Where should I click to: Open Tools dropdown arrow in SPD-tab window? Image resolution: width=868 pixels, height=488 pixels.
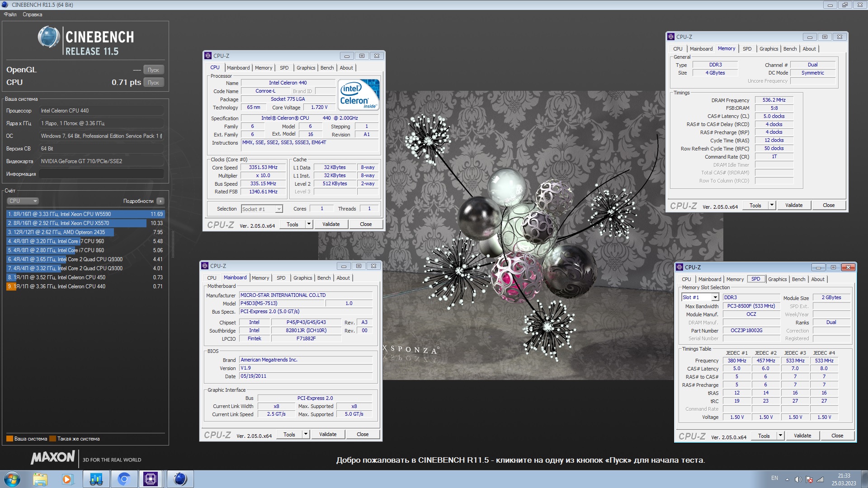[x=780, y=436]
